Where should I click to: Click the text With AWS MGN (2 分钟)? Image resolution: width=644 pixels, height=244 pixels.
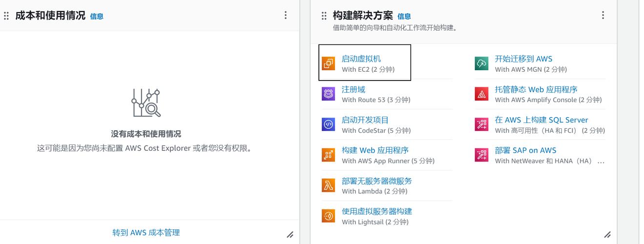click(x=531, y=69)
